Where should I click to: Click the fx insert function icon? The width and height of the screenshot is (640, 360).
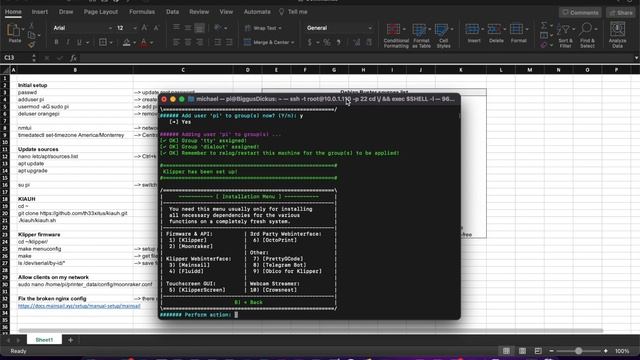[73, 58]
